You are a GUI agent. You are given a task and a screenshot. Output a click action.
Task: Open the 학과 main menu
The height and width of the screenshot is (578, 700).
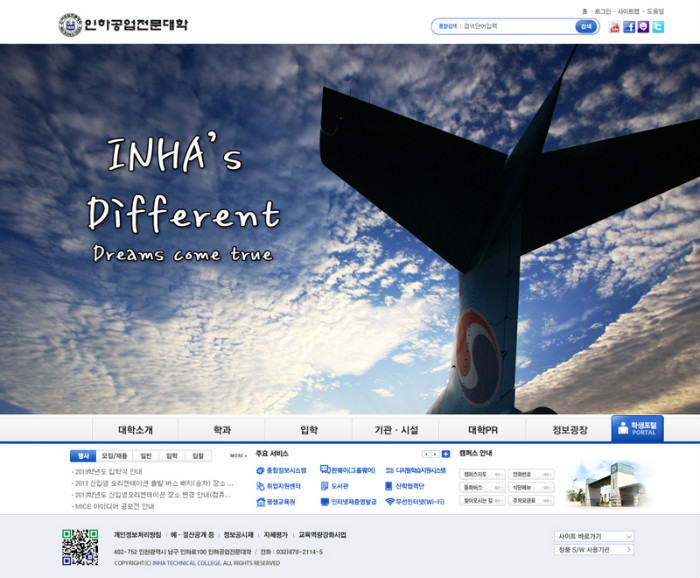[222, 430]
